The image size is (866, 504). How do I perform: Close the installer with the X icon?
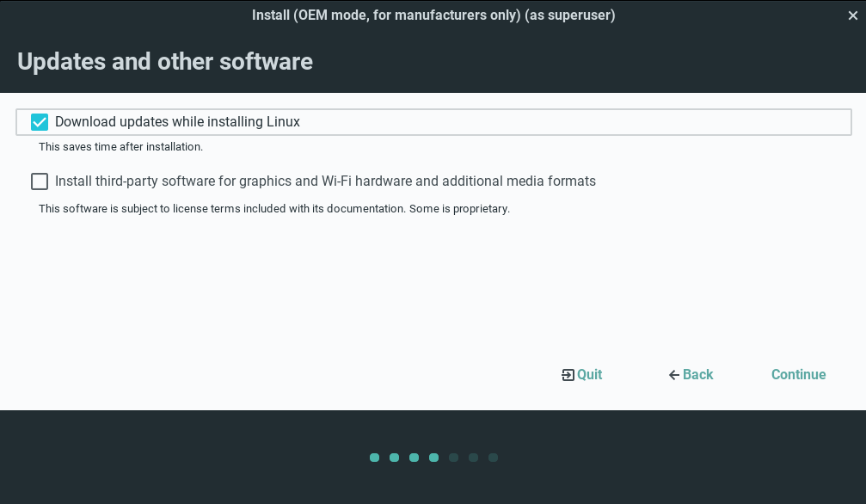coord(852,15)
